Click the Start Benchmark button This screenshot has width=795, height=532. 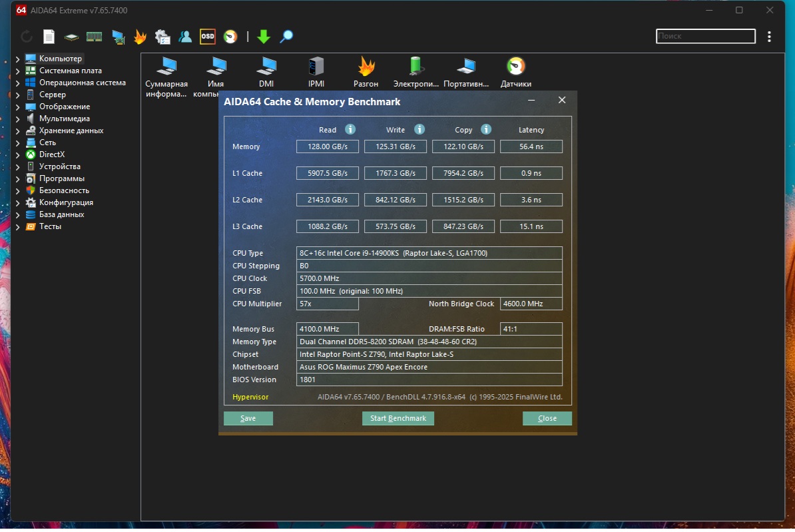[x=398, y=418]
